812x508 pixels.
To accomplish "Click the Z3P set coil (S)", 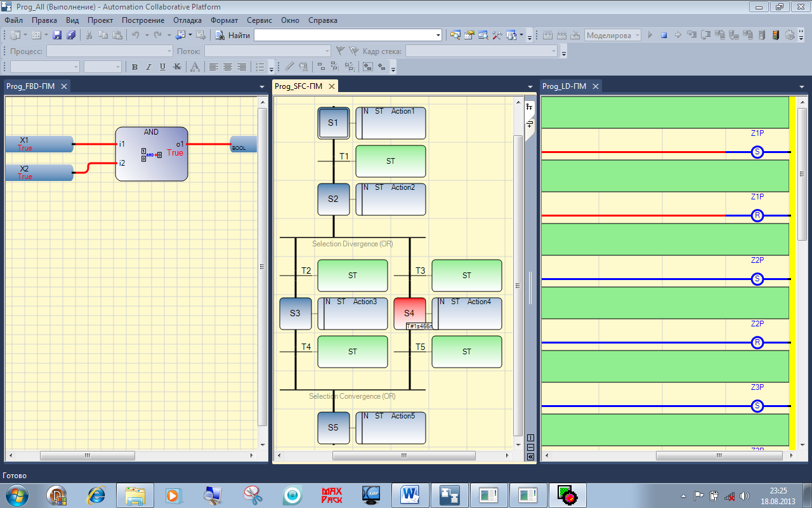I will (757, 406).
